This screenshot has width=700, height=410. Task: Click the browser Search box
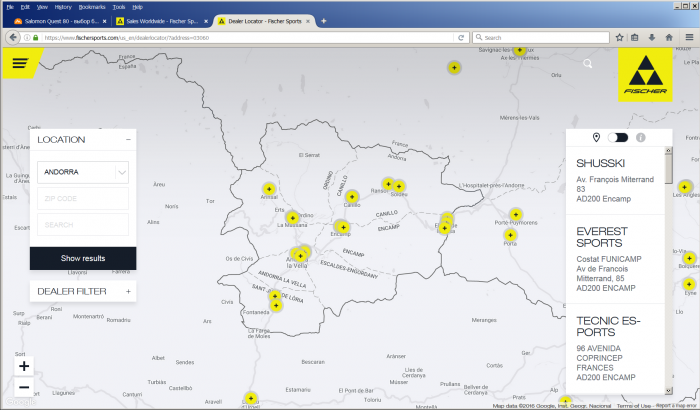tap(541, 38)
